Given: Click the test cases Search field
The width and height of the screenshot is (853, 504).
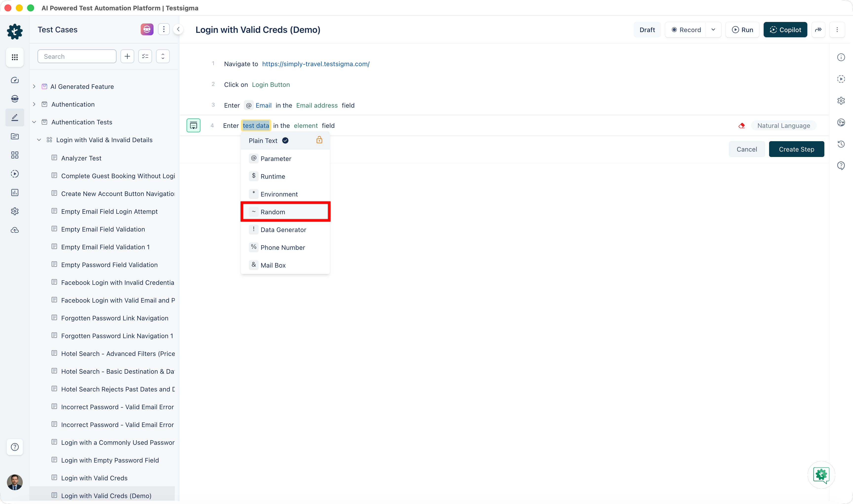Looking at the screenshot, I should (77, 56).
